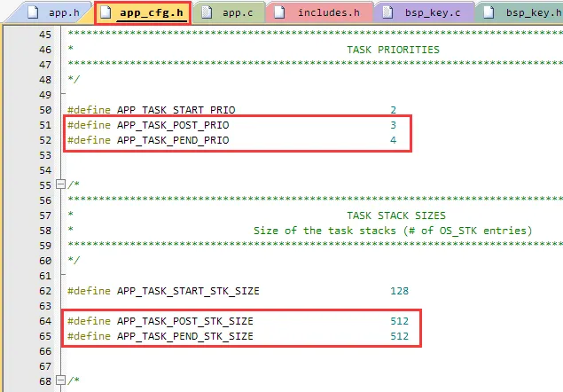Image resolution: width=563 pixels, height=392 pixels.
Task: Click the #define keyword on line 51
Action: pyautogui.click(x=89, y=126)
